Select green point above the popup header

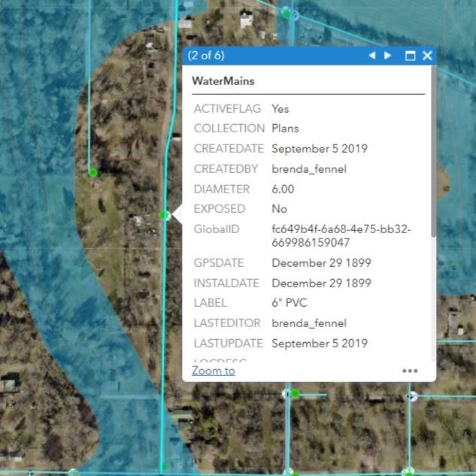[x=287, y=14]
